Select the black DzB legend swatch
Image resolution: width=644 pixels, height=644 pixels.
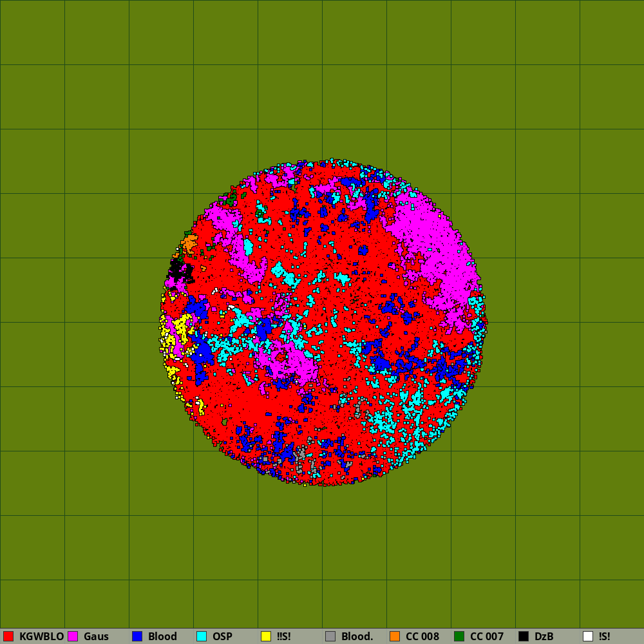(524, 636)
